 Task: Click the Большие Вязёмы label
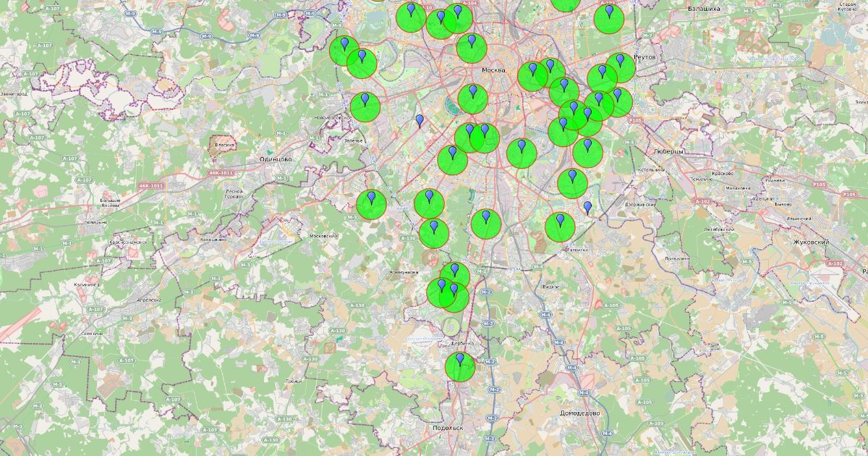111,202
